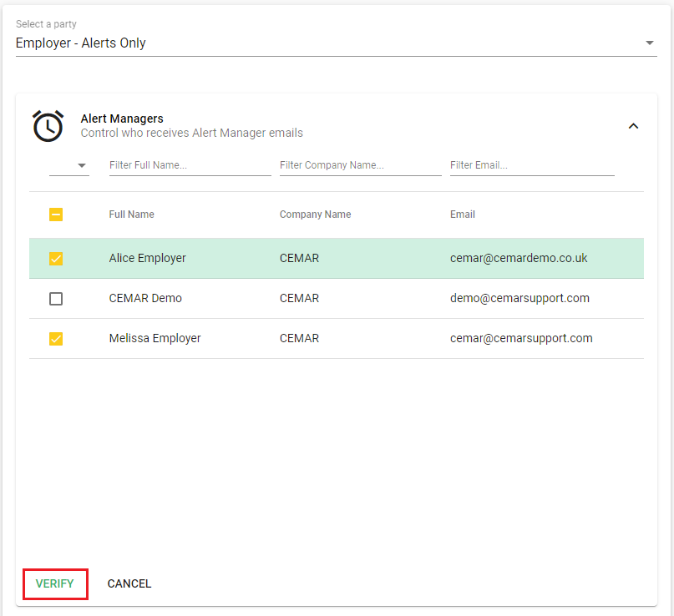674x616 pixels.
Task: Click the Filter Email field
Action: tap(532, 165)
